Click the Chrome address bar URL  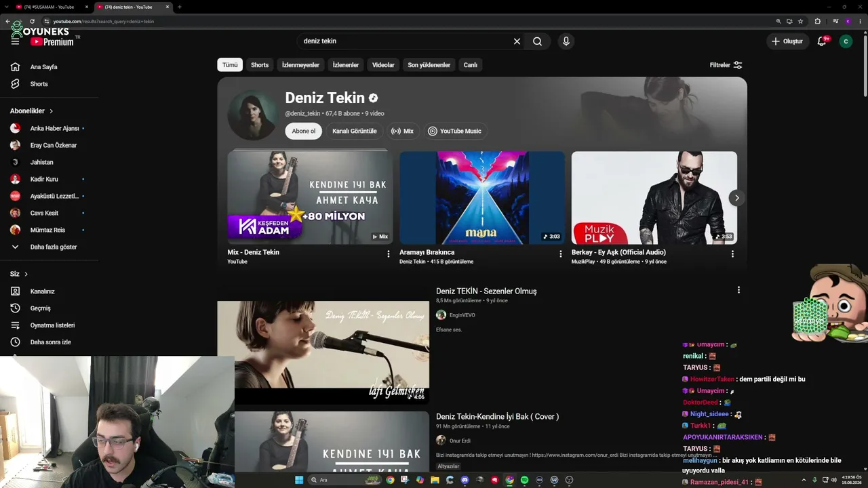click(104, 21)
